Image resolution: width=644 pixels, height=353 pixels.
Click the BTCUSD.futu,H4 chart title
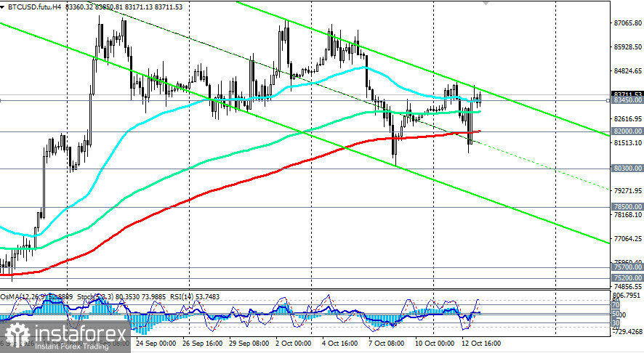(36, 7)
